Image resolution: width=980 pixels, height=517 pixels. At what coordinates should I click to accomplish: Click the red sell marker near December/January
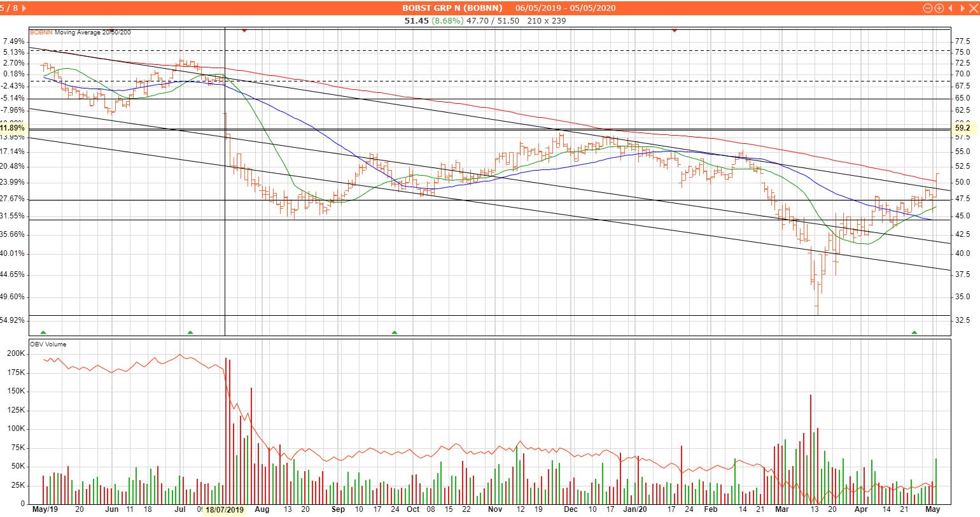point(675,31)
